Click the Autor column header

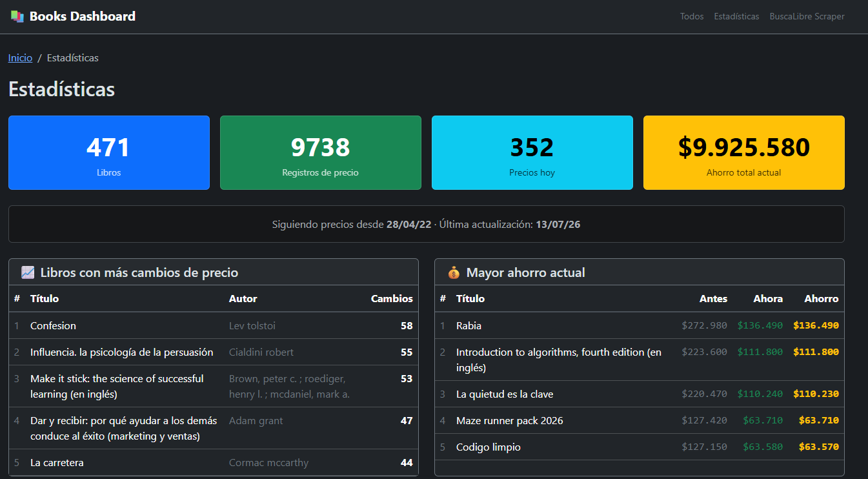tap(243, 299)
